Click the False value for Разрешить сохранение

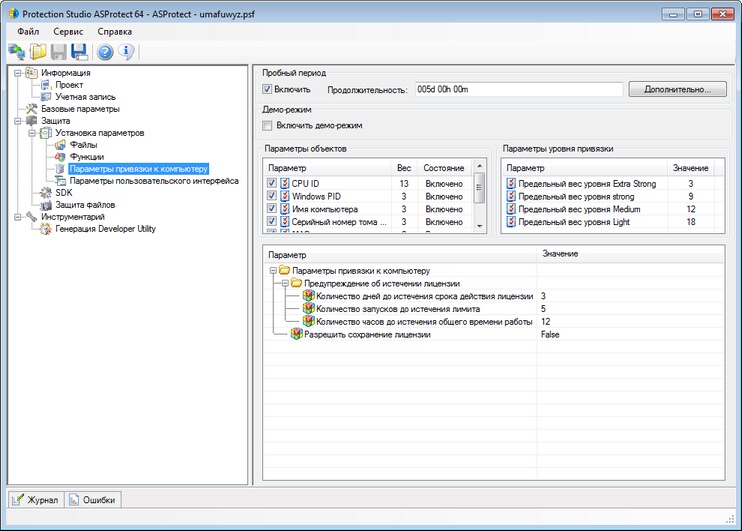(550, 334)
